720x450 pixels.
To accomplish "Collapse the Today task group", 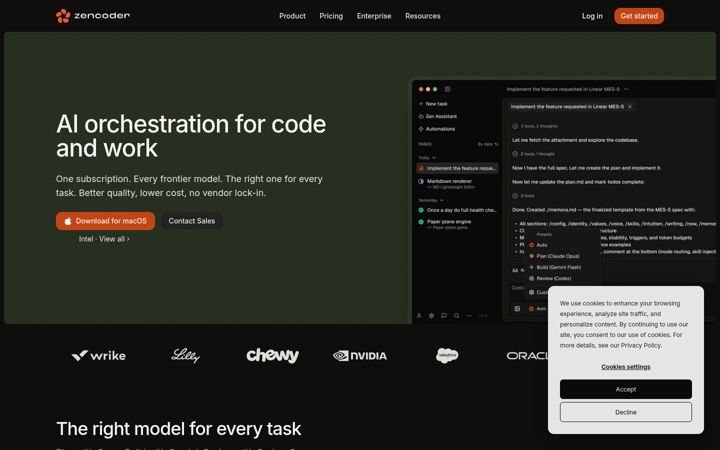I will point(427,158).
